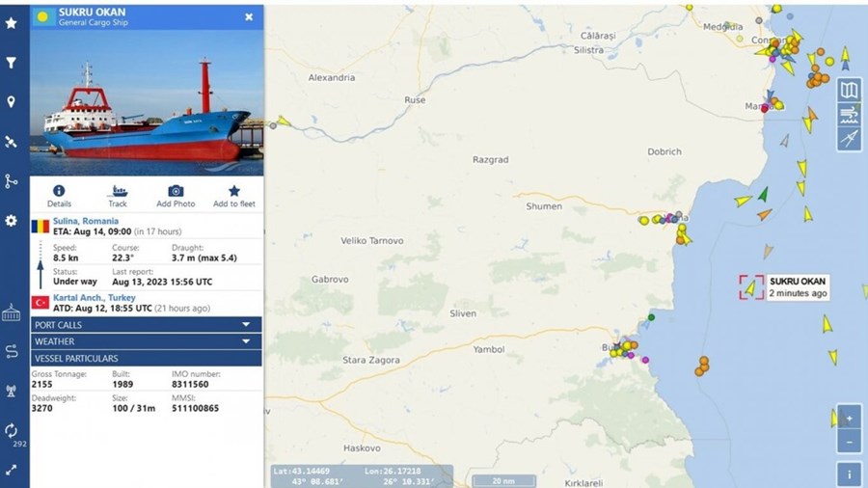Open the filter funnel tool

tap(11, 63)
